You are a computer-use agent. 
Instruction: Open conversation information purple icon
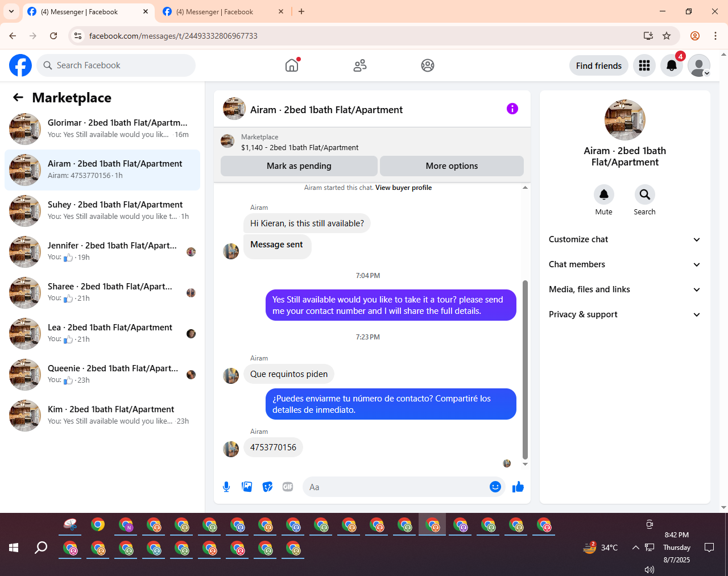pyautogui.click(x=512, y=109)
